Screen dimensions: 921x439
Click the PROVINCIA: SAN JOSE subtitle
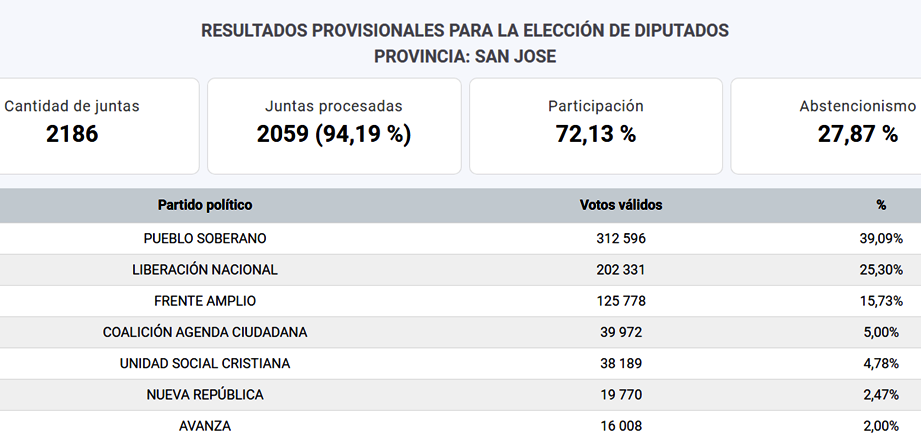pos(465,56)
